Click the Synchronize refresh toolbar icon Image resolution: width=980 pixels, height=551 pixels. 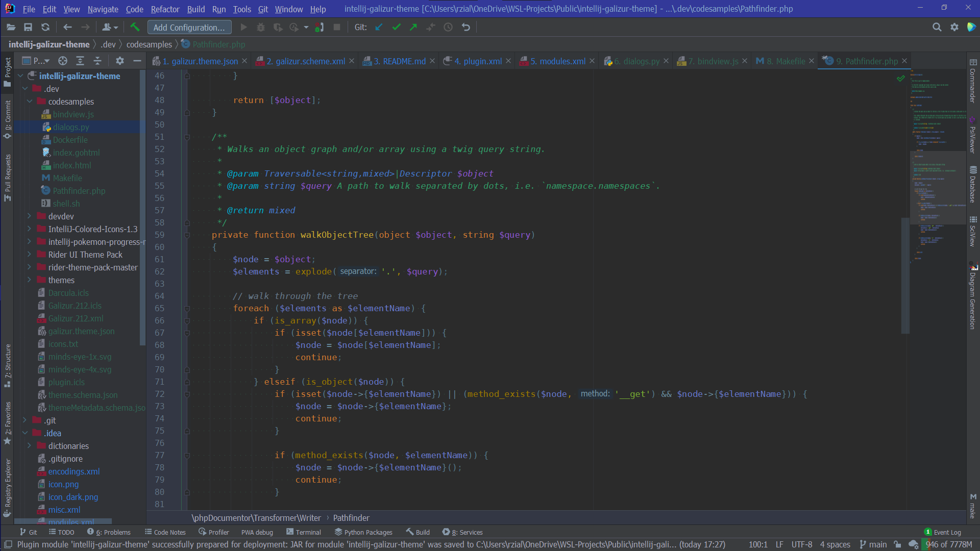point(45,28)
